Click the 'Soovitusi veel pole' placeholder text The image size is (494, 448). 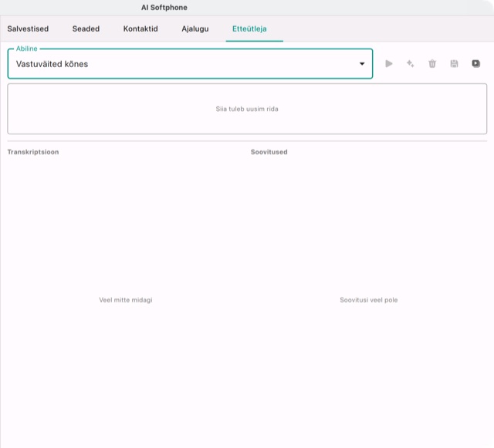(369, 300)
